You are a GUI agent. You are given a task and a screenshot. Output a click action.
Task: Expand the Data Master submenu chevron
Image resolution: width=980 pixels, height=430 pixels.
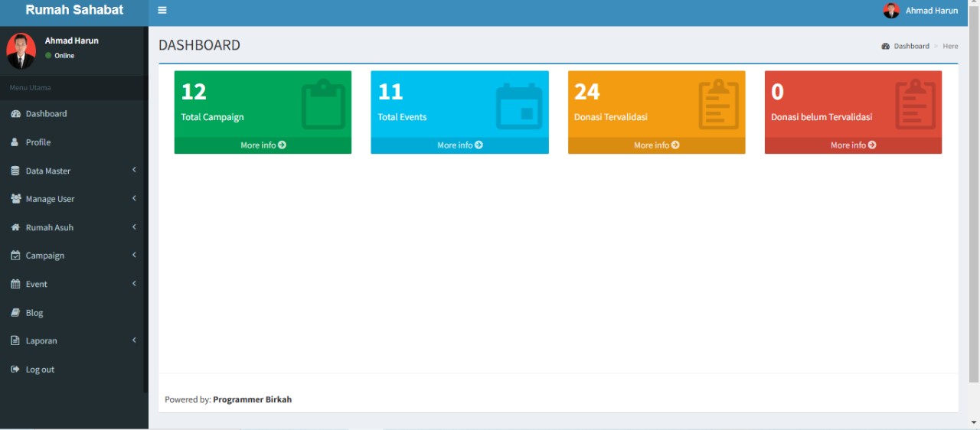point(134,170)
